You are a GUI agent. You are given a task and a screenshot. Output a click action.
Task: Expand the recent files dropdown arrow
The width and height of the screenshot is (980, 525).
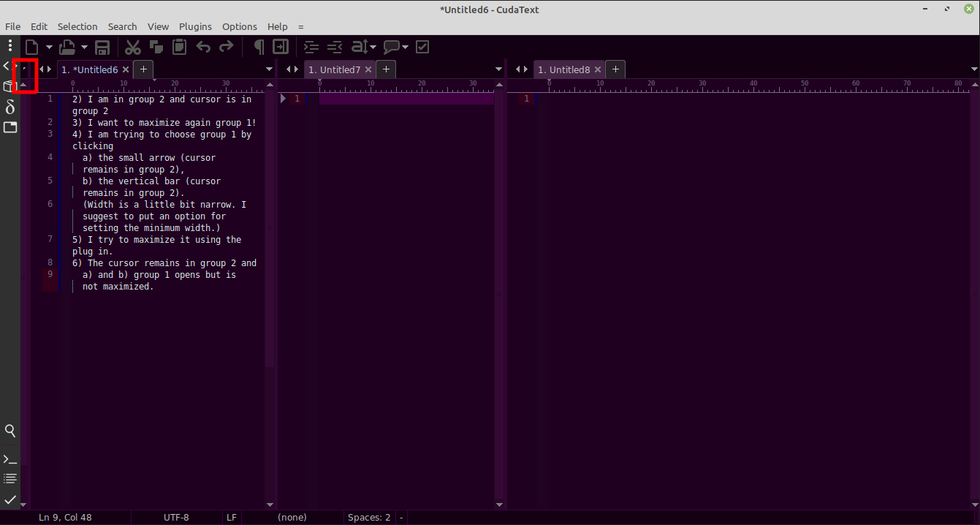click(84, 48)
